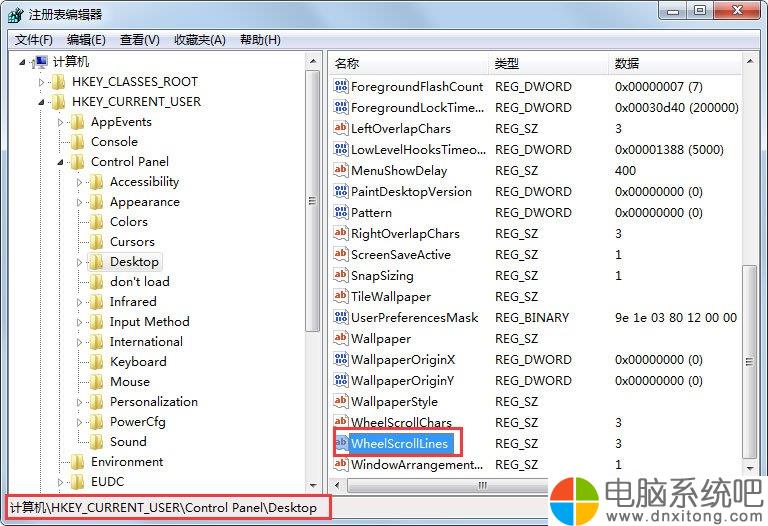Click the TileWallpaper string value icon
768x526 pixels.
(x=341, y=296)
